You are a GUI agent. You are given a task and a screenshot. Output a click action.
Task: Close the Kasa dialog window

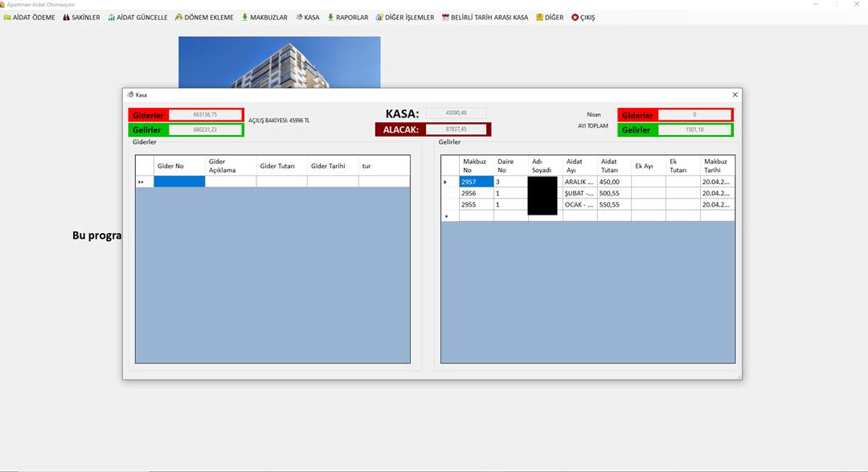pos(735,95)
